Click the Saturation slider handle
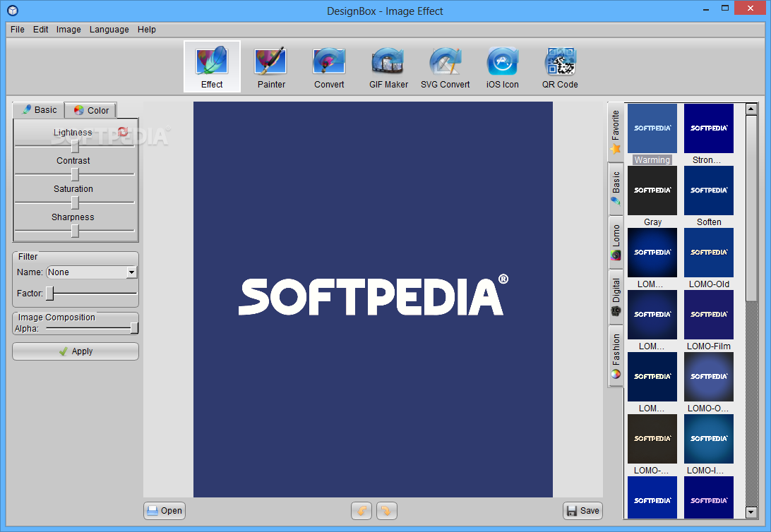 [x=75, y=202]
